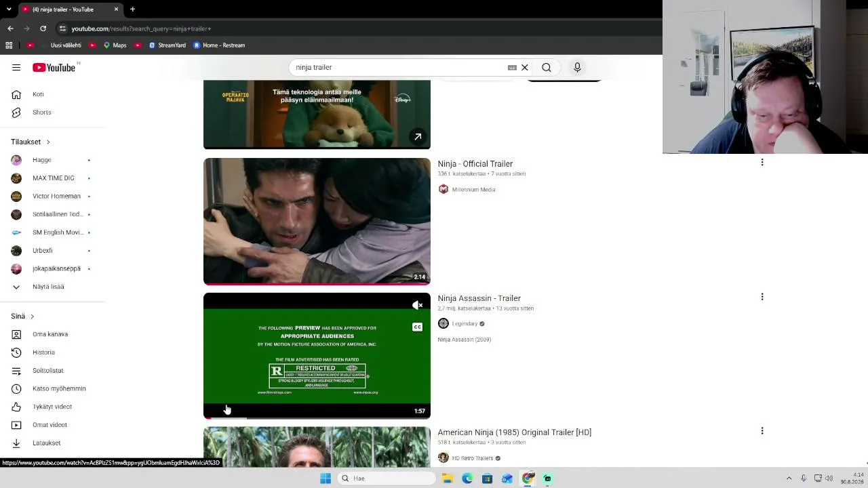Open the Home - Restream bookmark
This screenshot has width=868, height=488.
click(x=219, y=45)
